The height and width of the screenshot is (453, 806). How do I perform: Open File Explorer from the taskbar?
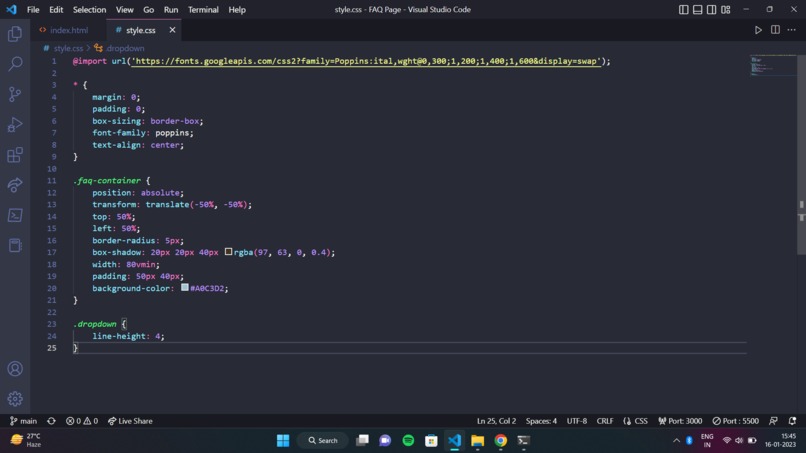click(478, 441)
